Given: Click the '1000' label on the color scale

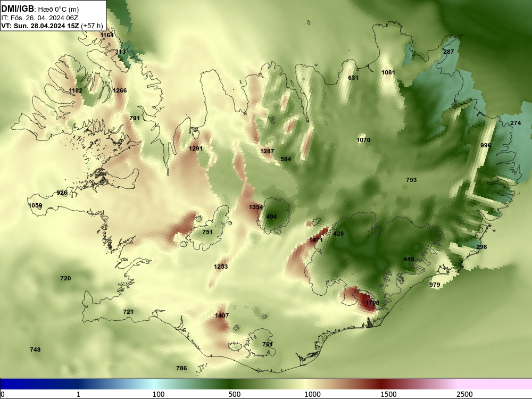Looking at the screenshot, I should (x=312, y=394).
